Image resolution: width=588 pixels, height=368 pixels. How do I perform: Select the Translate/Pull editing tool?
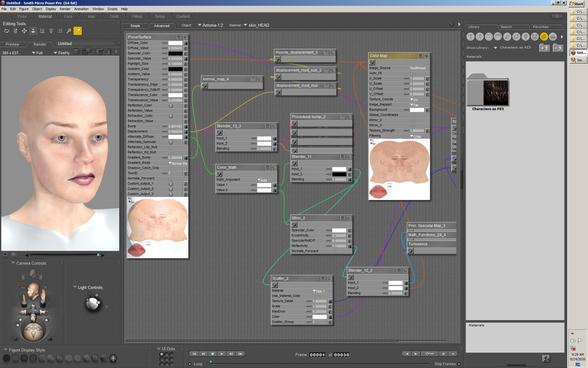click(x=24, y=31)
